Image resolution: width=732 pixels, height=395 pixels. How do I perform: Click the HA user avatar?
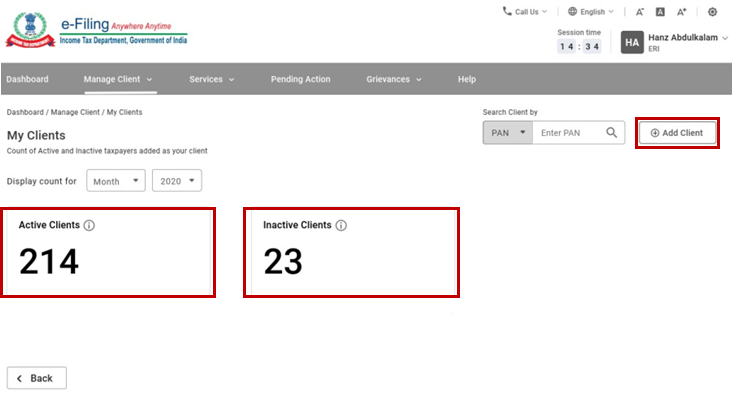pyautogui.click(x=632, y=42)
